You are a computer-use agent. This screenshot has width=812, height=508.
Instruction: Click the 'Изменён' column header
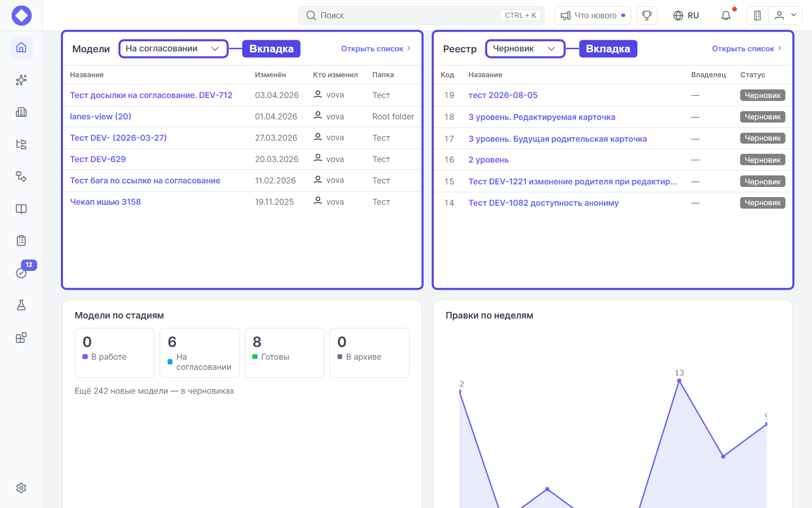click(270, 75)
